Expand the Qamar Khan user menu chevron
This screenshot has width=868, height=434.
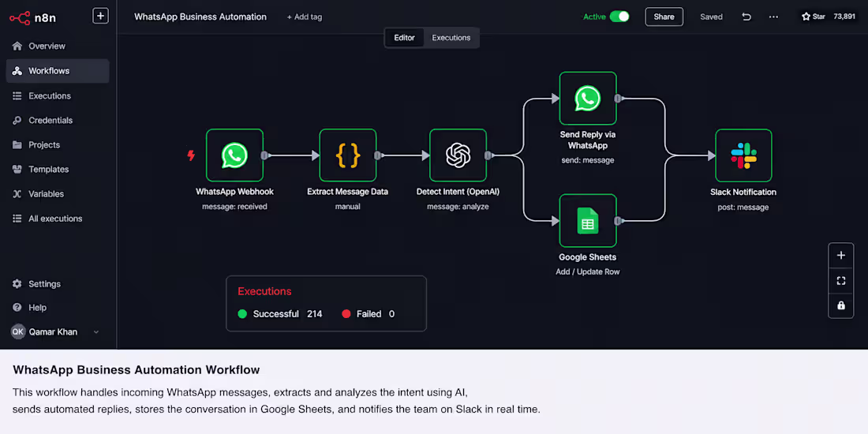click(95, 332)
